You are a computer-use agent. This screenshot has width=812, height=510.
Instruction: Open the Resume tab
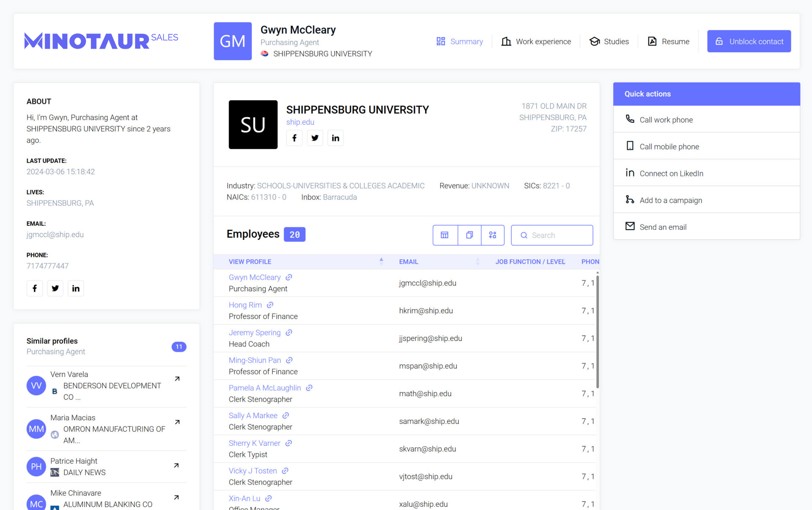[668, 41]
